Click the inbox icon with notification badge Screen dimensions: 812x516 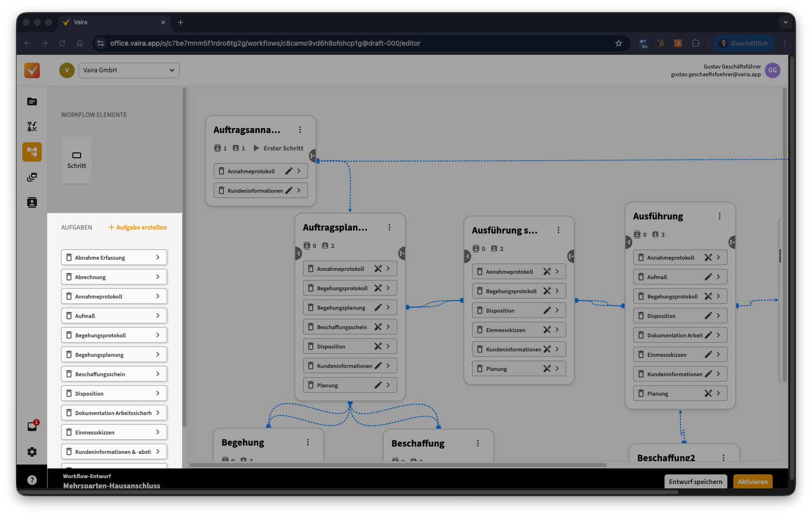[32, 426]
